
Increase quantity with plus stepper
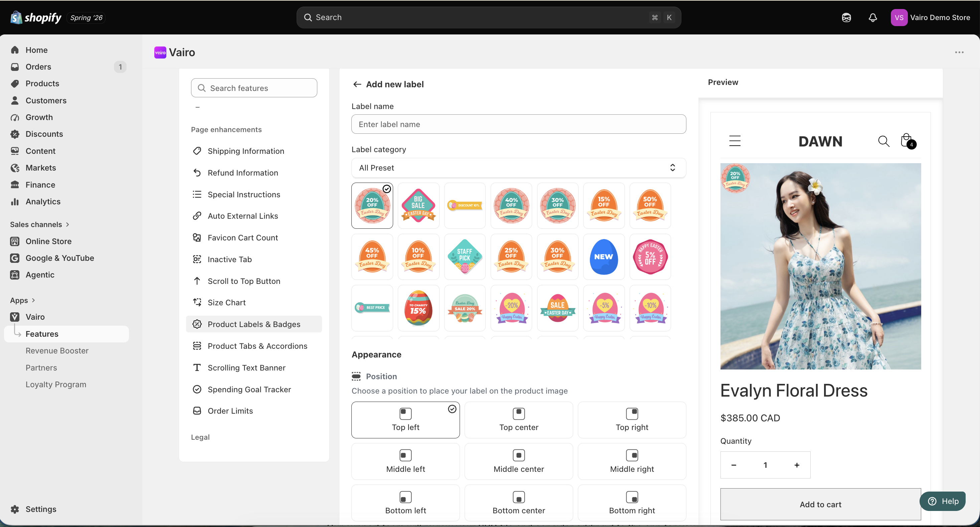[x=797, y=465]
